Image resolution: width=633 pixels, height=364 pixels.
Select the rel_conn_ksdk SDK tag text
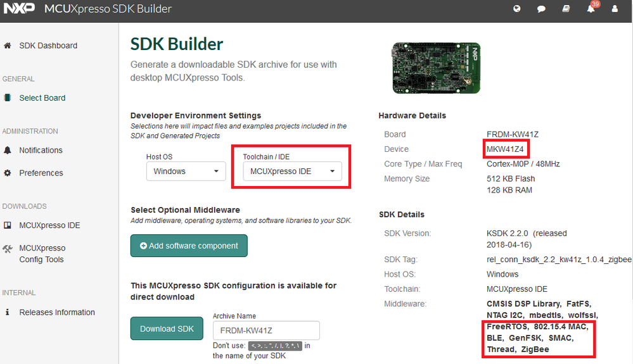pyautogui.click(x=559, y=259)
